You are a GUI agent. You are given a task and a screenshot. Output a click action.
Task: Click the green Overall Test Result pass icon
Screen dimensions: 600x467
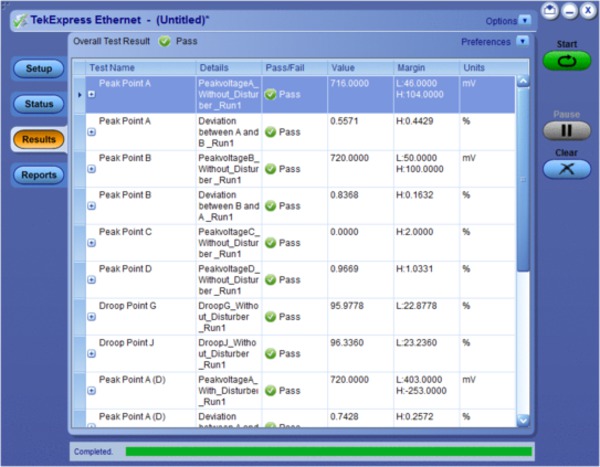pos(164,42)
